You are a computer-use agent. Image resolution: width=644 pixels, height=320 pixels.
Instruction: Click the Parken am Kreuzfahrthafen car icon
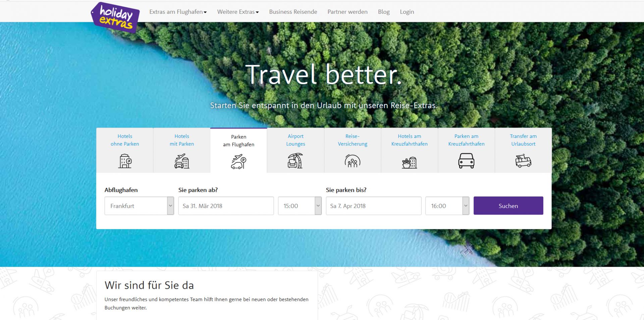coord(466,161)
